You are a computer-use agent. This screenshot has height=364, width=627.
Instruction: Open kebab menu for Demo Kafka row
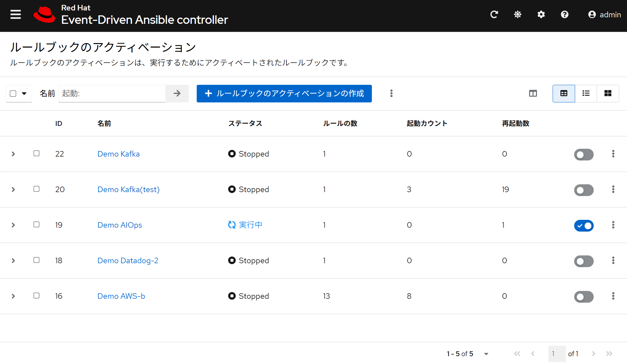click(613, 154)
